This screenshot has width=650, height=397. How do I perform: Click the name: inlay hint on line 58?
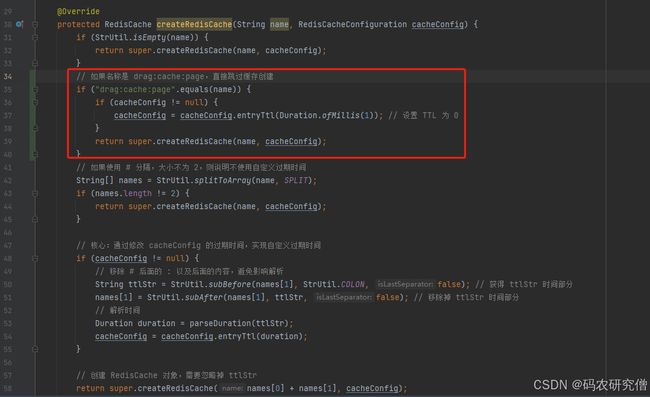(232, 388)
